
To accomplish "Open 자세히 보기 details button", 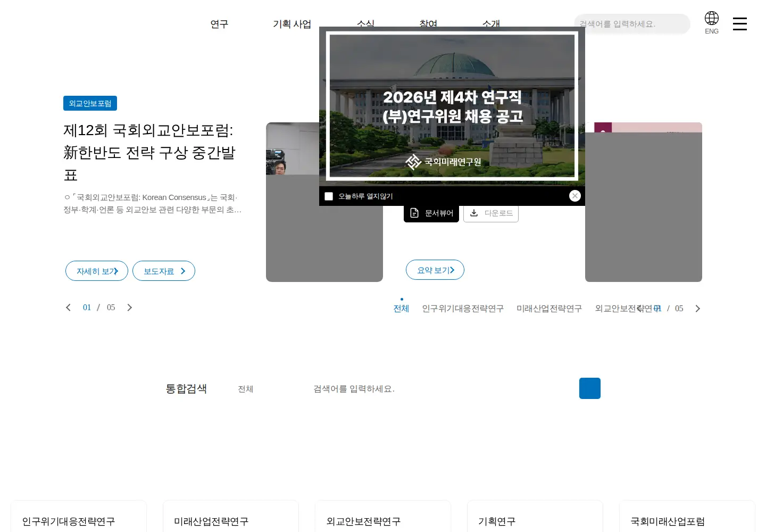I will tap(97, 271).
